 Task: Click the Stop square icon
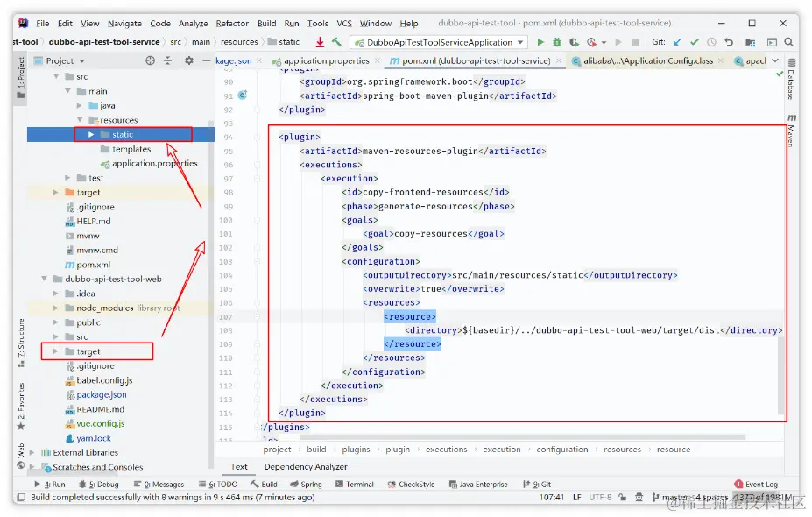tap(635, 42)
